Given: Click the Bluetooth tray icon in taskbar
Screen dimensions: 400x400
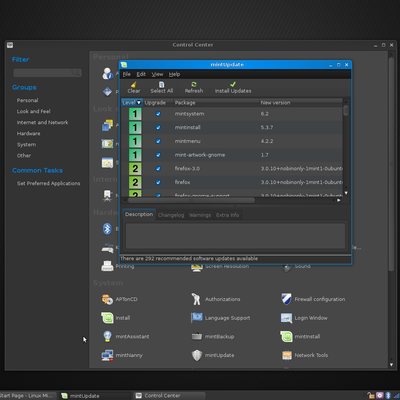Looking at the screenshot, I should click(388, 395).
